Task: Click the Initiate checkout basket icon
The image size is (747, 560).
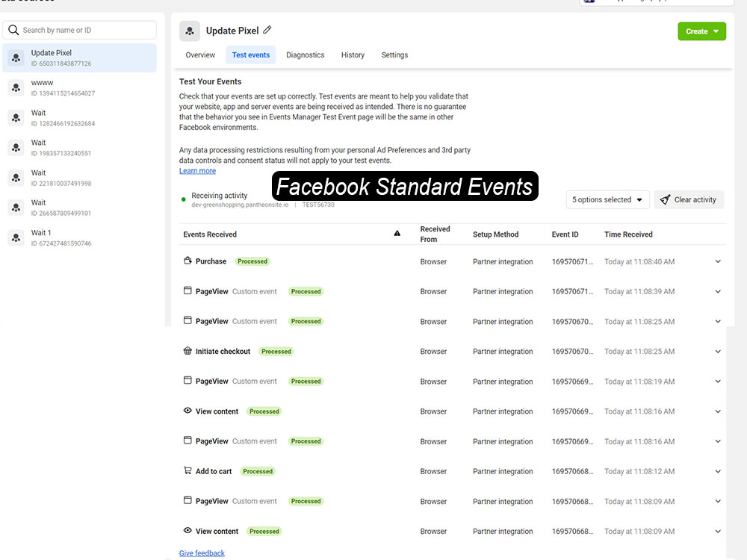Action: click(187, 350)
